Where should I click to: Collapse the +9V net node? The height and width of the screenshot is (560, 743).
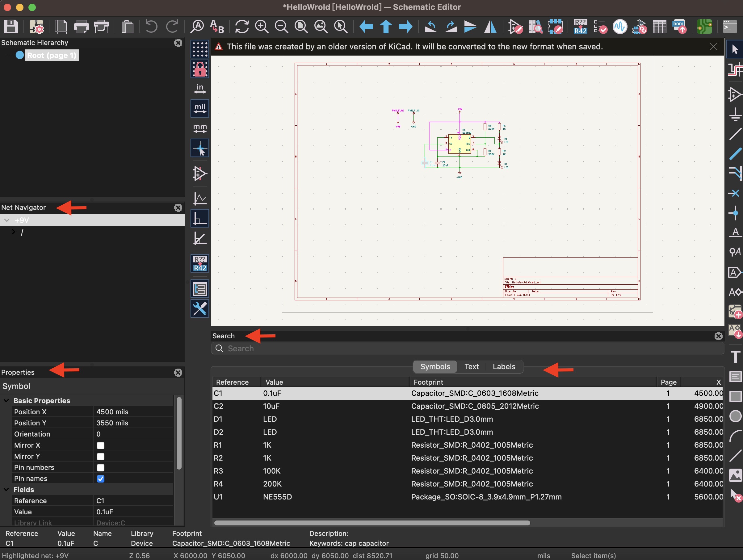click(x=7, y=220)
